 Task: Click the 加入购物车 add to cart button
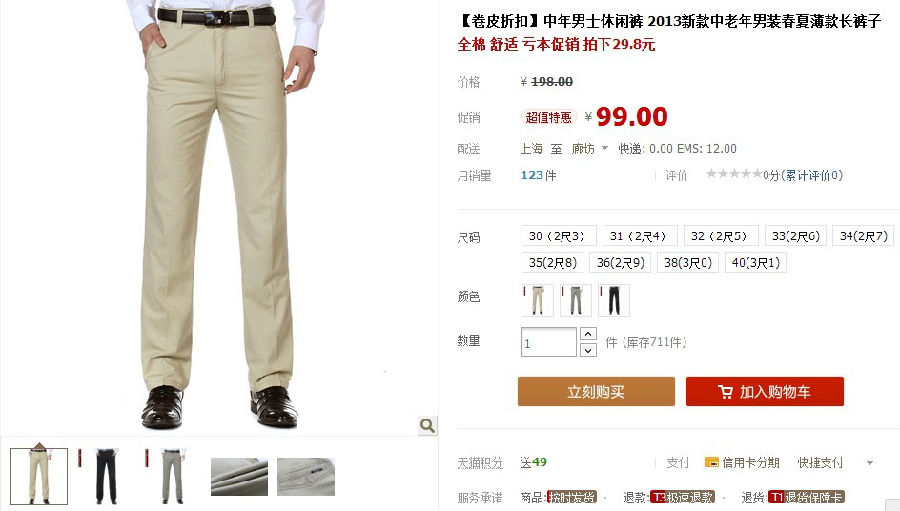click(x=765, y=392)
